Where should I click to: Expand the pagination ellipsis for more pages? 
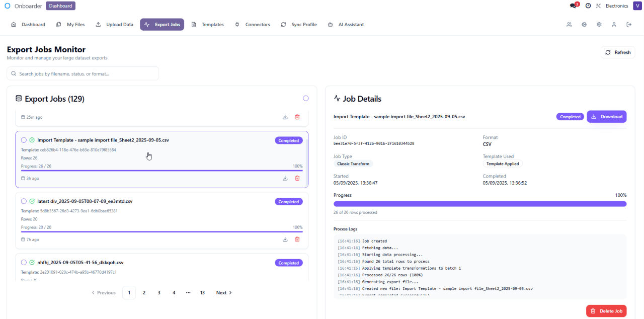click(x=188, y=292)
